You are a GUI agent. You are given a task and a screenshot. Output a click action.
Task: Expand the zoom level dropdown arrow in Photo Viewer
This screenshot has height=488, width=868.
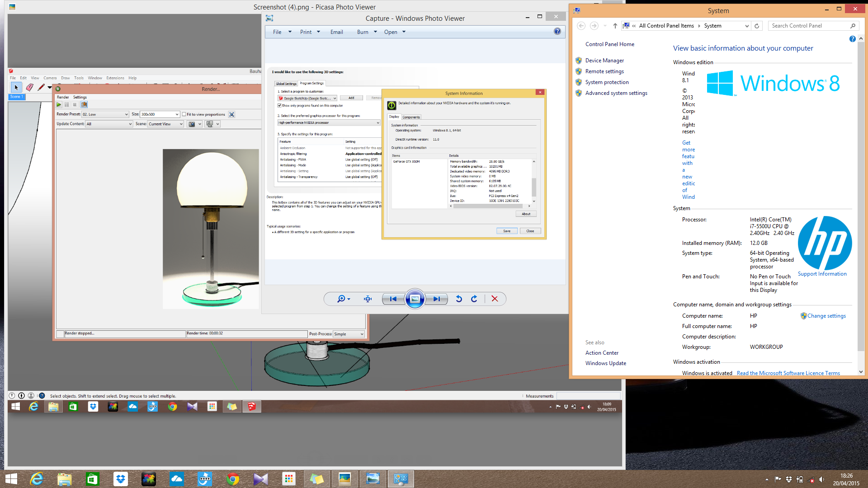click(349, 299)
